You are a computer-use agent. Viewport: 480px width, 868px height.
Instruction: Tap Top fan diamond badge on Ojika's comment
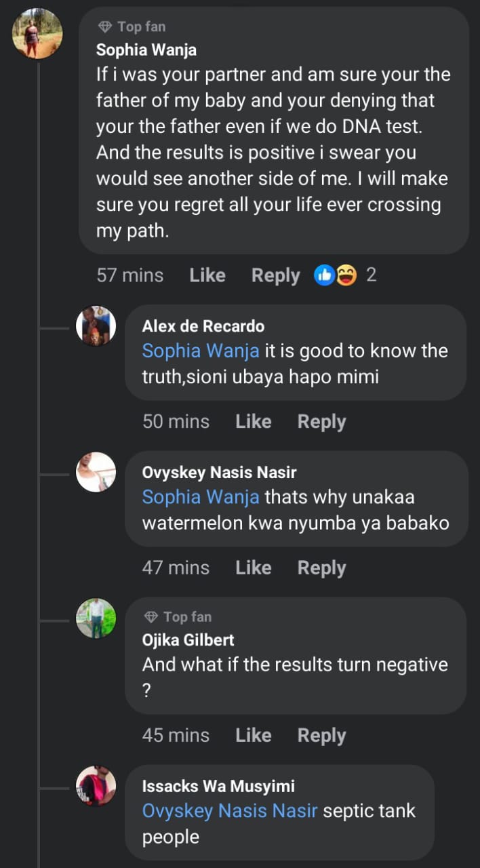tap(151, 616)
